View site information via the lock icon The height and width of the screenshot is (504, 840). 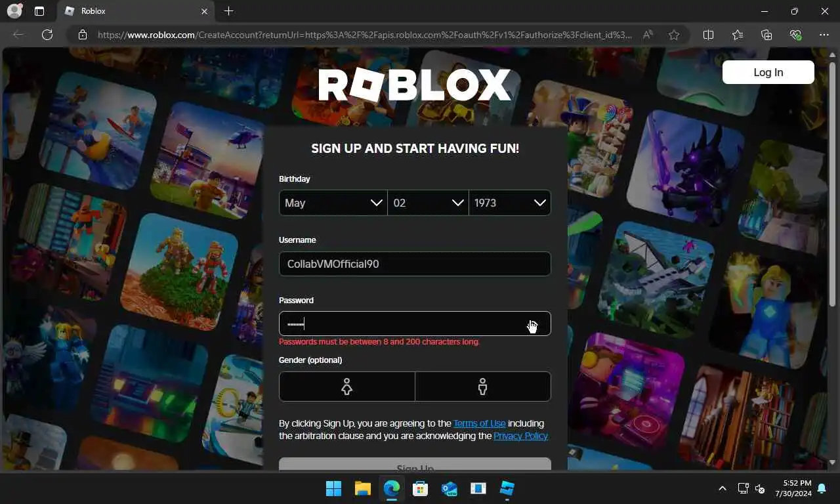83,35
